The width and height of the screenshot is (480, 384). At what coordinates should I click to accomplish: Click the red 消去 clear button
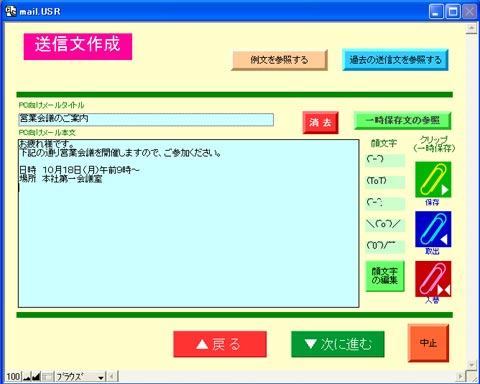320,123
